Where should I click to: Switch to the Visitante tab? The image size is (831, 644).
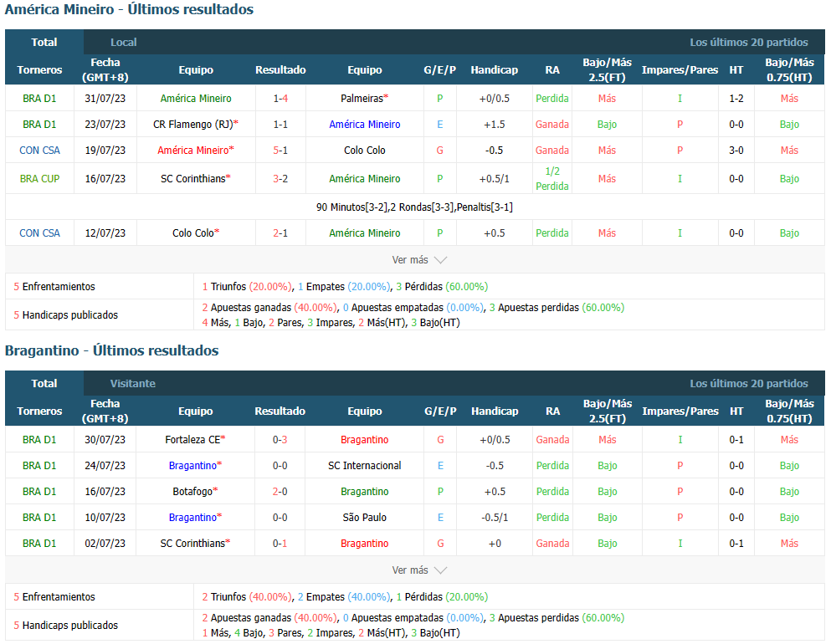tap(132, 383)
